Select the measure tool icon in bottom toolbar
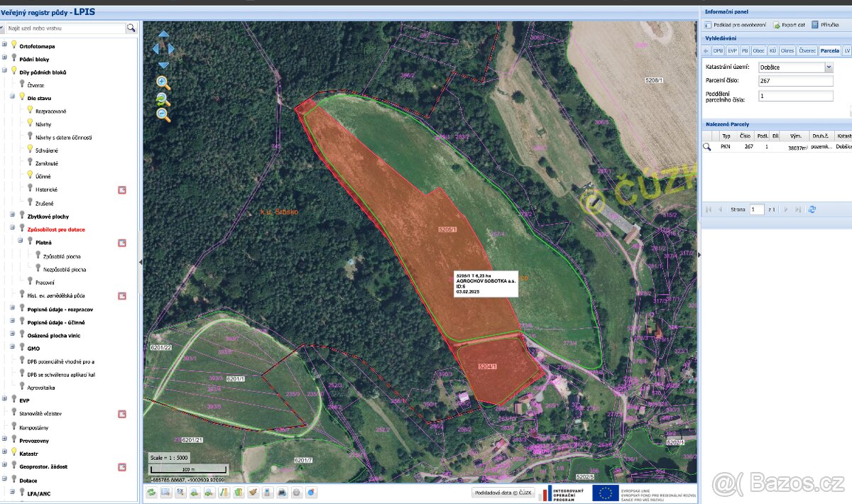Image resolution: width=852 pixels, height=504 pixels. point(223,491)
